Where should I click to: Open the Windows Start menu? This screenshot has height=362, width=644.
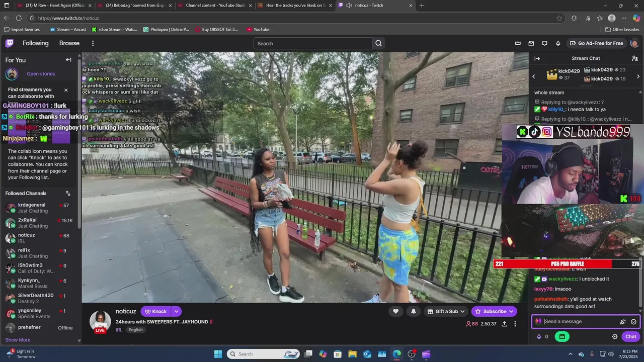[x=218, y=354]
